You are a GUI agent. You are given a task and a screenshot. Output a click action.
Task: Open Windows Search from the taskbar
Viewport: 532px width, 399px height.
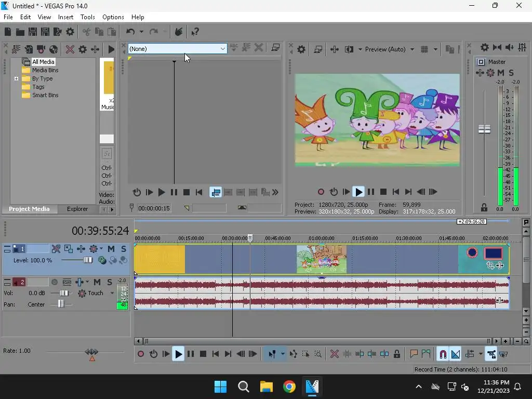coord(243,387)
